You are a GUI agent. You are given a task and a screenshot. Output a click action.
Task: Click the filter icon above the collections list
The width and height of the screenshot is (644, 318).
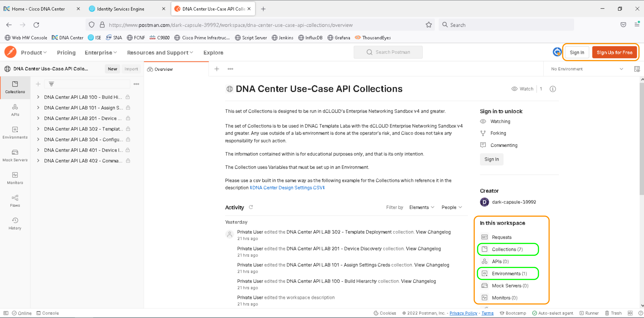click(x=52, y=84)
